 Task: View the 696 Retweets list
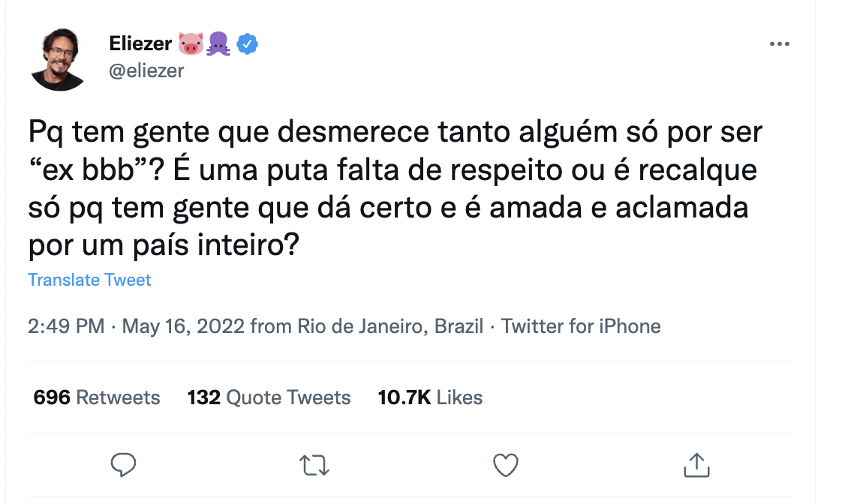97,397
